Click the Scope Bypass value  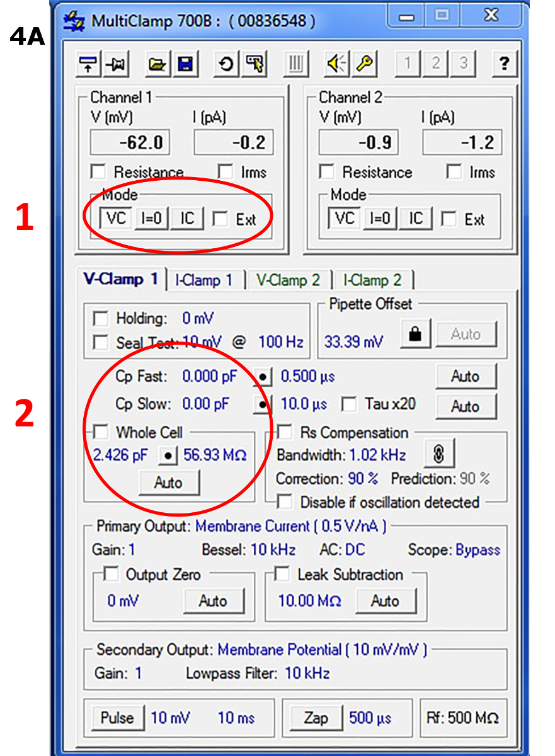click(478, 549)
